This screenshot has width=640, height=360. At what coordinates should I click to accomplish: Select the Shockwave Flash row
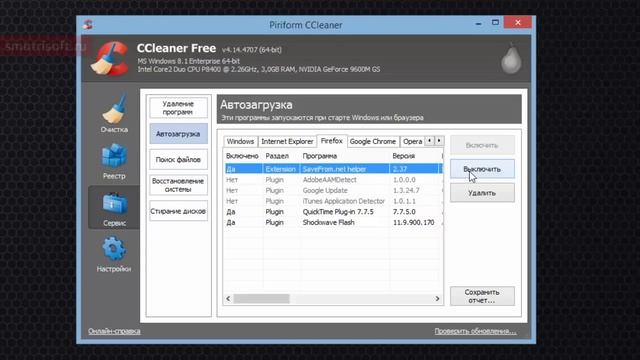point(333,222)
